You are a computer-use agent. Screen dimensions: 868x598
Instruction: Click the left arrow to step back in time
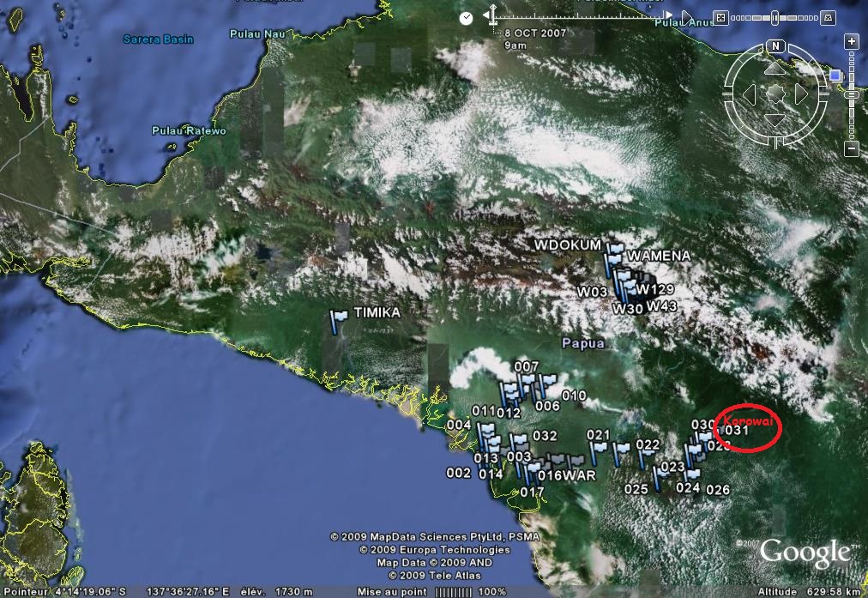coord(487,15)
